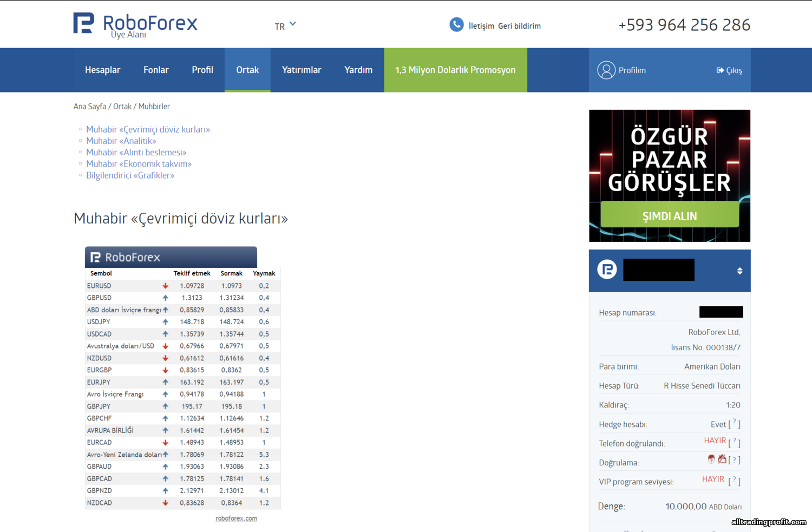
Task: Open the Profil menu
Action: pyautogui.click(x=202, y=70)
